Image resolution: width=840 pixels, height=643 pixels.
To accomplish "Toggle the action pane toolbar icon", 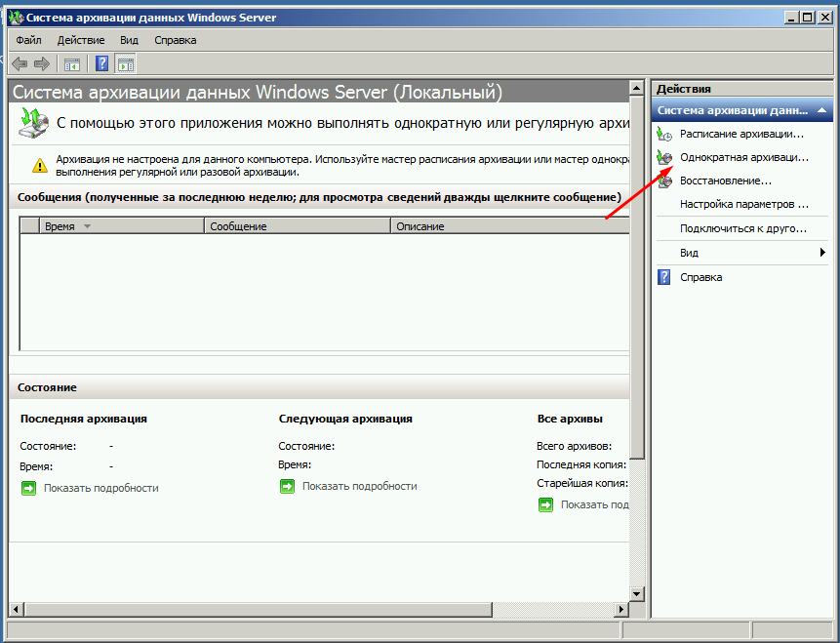I will pyautogui.click(x=125, y=64).
